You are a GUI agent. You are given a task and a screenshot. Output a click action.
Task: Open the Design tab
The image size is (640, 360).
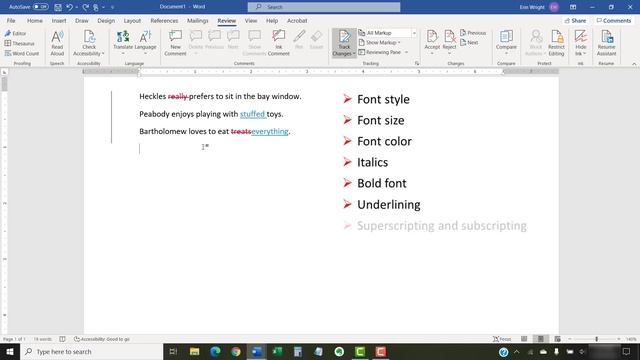[x=106, y=20]
